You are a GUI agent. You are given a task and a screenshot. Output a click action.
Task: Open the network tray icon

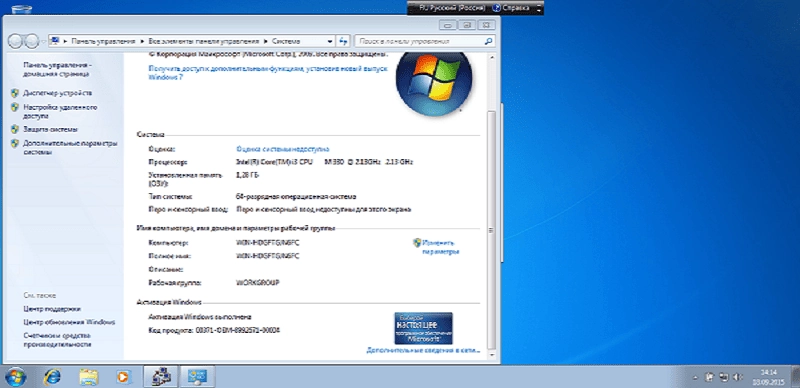tap(723, 377)
